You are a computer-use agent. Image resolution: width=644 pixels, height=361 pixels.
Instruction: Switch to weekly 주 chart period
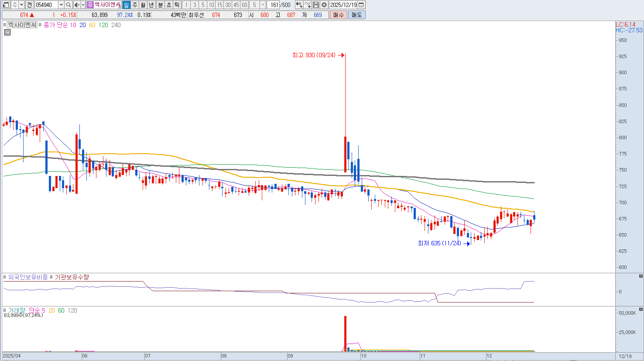135,5
